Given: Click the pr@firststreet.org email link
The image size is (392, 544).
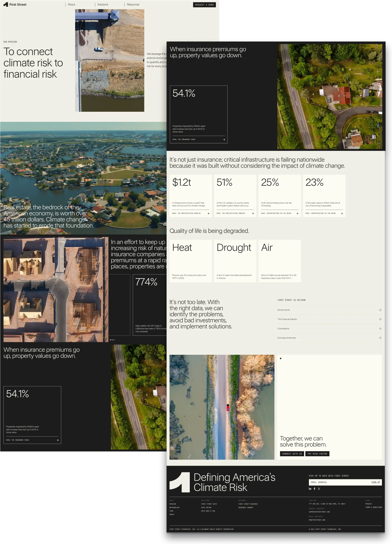Looking at the screenshot, I should 317,520.
